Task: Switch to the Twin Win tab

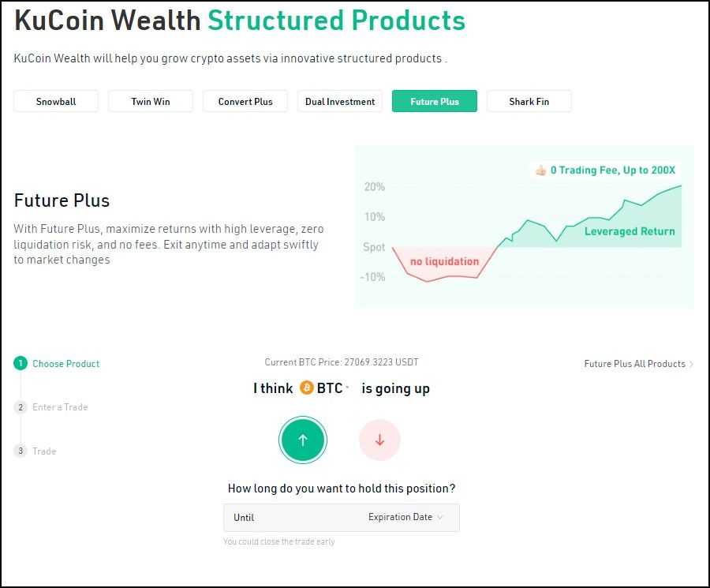Action: point(150,101)
